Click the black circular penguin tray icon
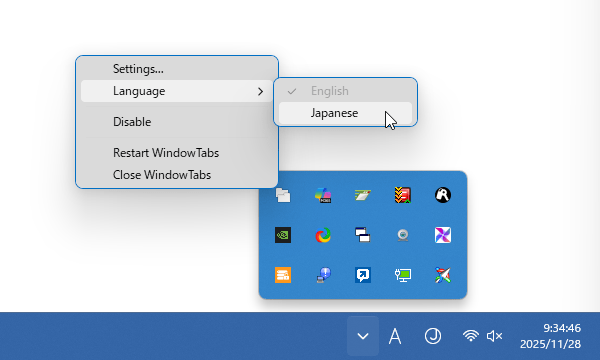 pos(443,195)
